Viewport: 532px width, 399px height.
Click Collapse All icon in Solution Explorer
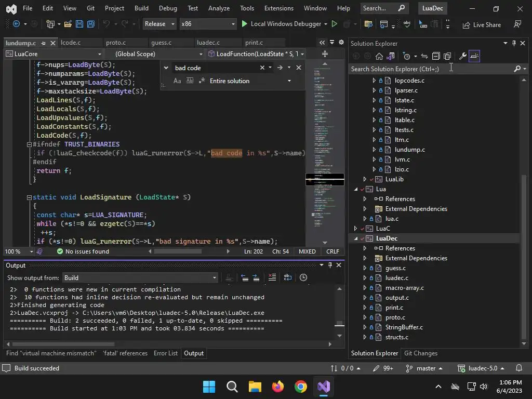436,56
